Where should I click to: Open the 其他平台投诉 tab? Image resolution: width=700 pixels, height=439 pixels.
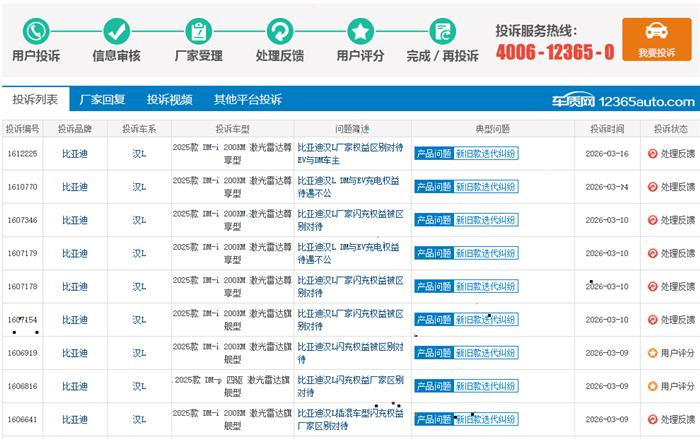(x=247, y=100)
